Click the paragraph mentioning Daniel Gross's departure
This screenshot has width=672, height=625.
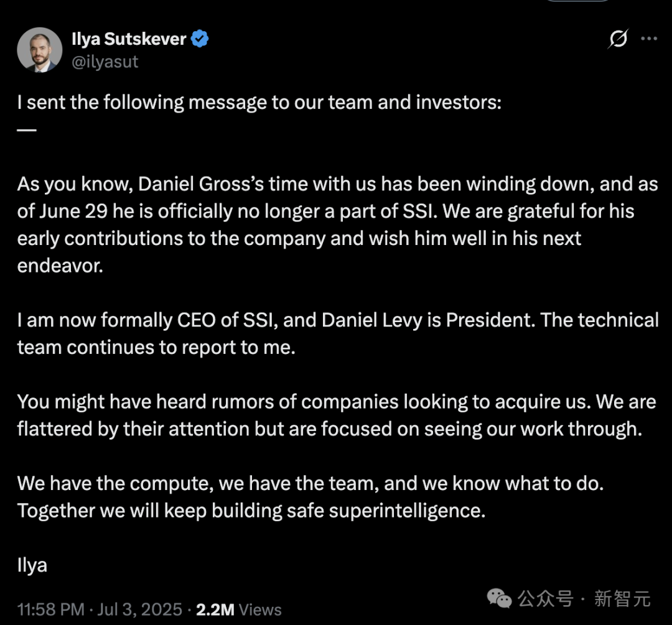click(x=337, y=225)
